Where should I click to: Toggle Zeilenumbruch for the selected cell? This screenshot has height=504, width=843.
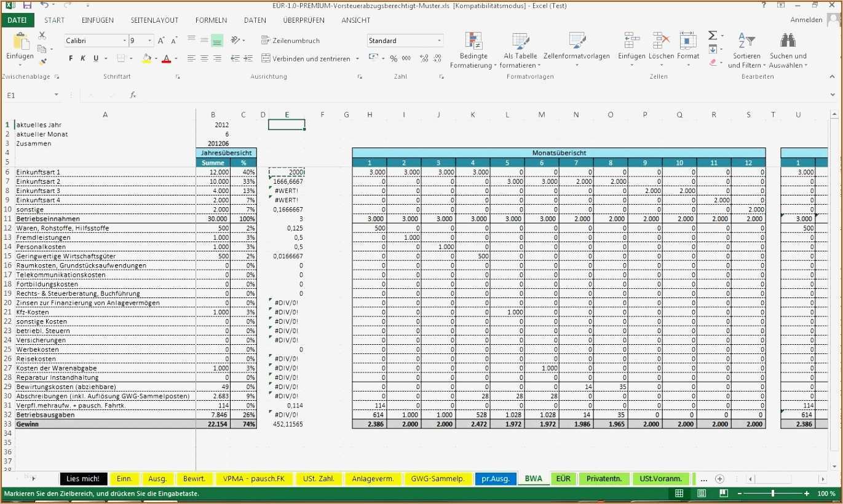coord(295,40)
